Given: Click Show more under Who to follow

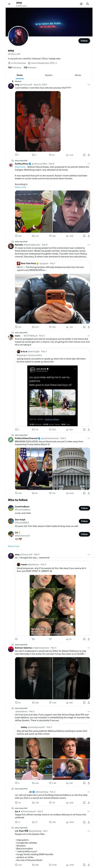Looking at the screenshot, I should click(14, 546).
